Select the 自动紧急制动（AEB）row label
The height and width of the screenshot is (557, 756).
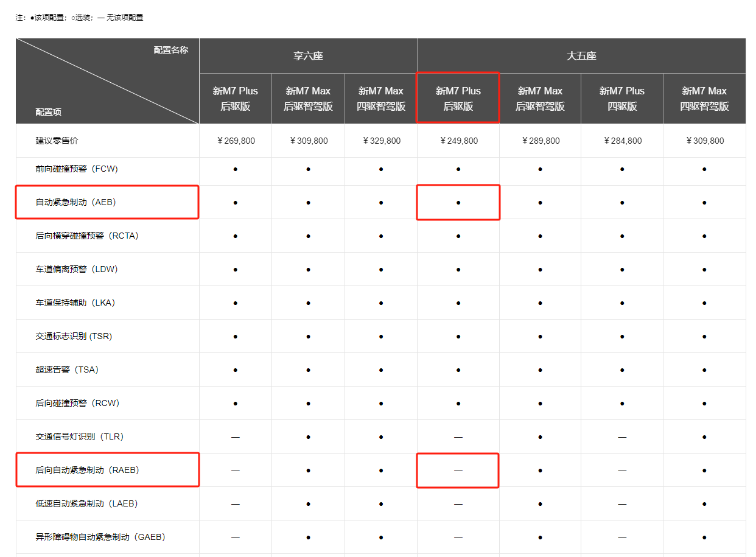(x=75, y=202)
